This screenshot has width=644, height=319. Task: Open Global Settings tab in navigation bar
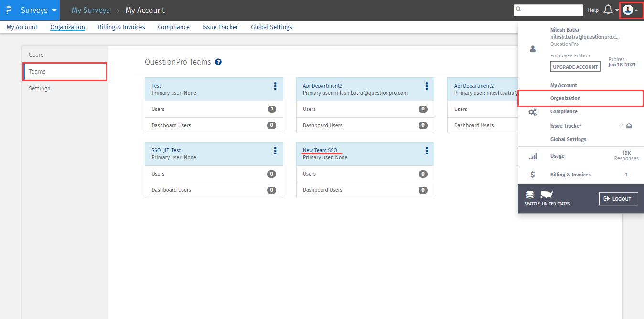click(271, 27)
